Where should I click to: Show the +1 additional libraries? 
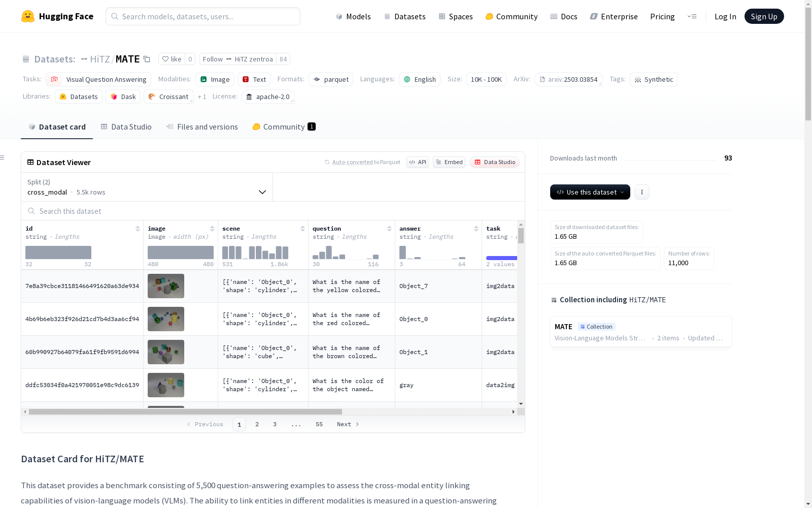click(202, 97)
